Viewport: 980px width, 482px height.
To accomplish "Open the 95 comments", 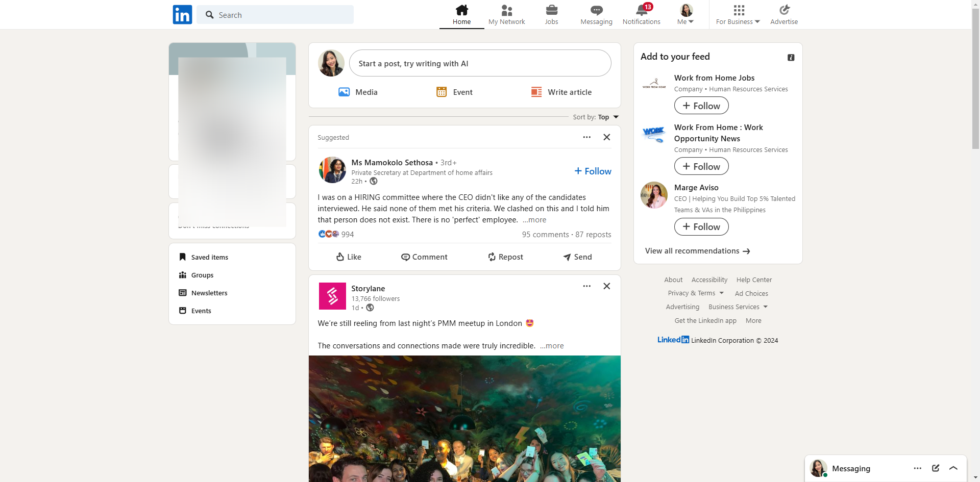I will (545, 235).
